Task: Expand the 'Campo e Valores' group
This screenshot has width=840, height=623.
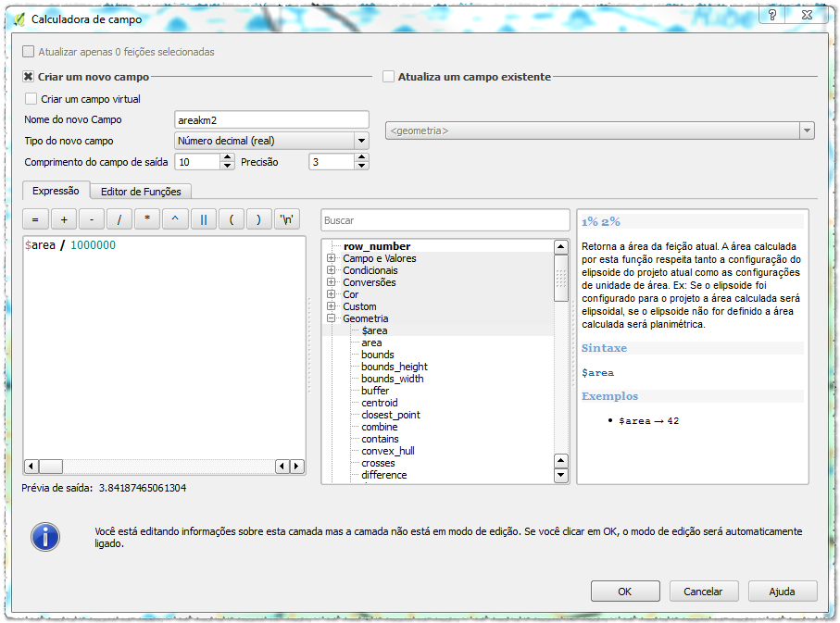Action: tap(331, 258)
